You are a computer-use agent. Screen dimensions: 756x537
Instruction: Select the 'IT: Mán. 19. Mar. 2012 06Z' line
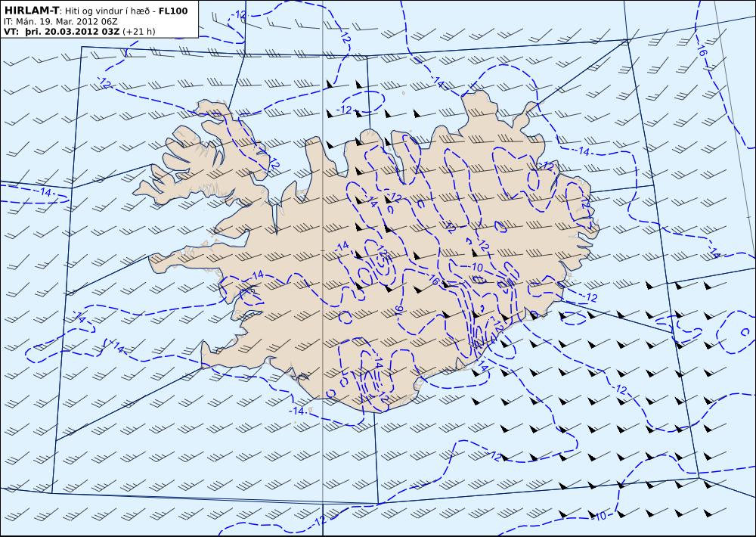pos(60,22)
